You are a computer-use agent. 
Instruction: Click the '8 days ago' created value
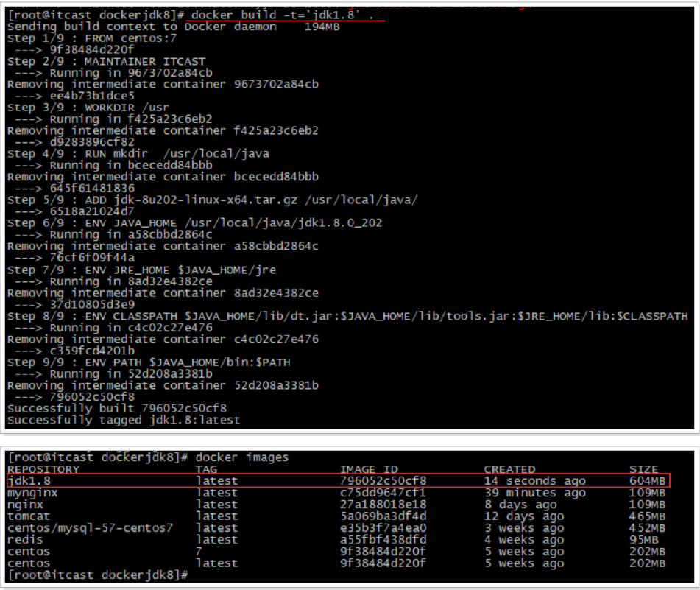point(520,505)
